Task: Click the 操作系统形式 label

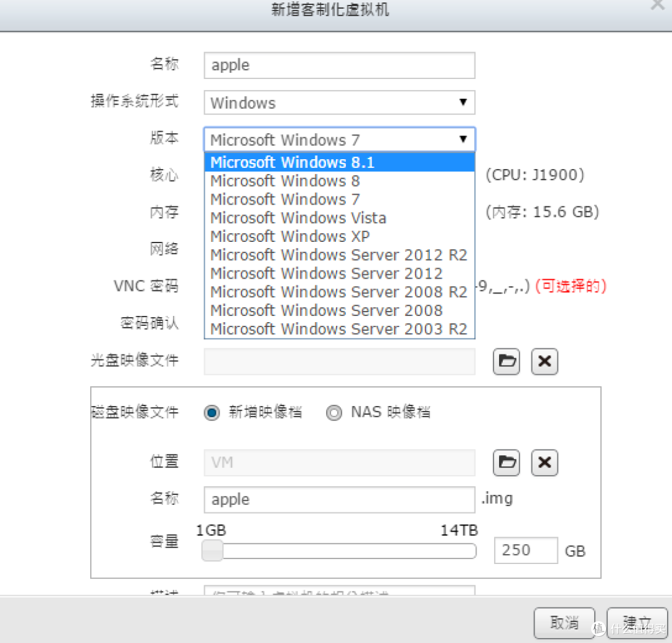Action: click(134, 101)
